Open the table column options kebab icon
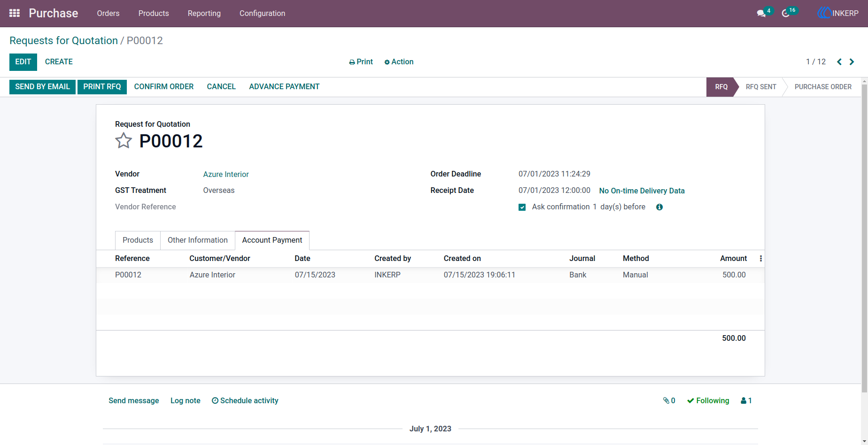This screenshot has width=868, height=445. pyautogui.click(x=761, y=259)
